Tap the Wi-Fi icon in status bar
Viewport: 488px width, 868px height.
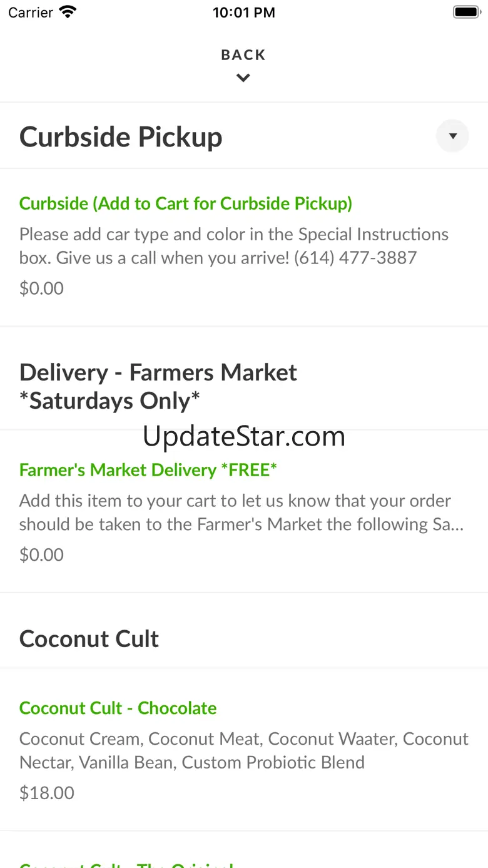[x=67, y=12]
